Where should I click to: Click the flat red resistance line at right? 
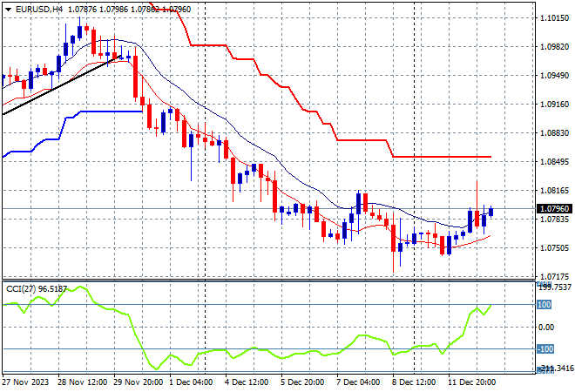tap(444, 157)
